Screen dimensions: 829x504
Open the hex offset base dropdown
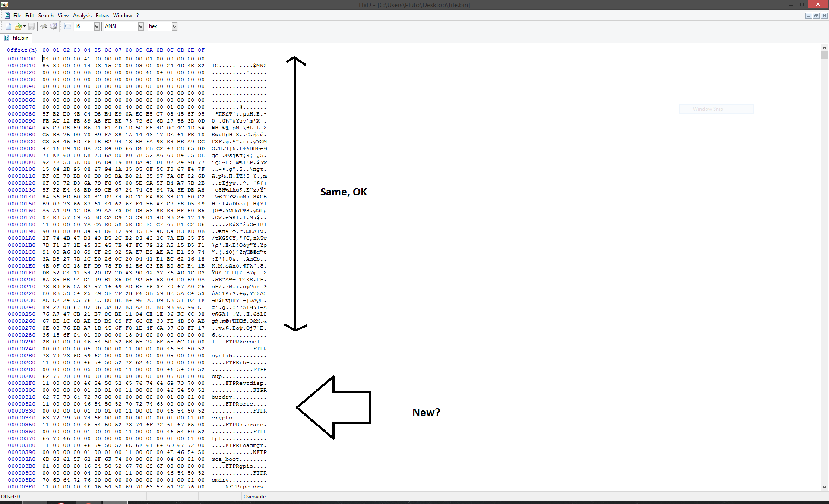tap(174, 26)
